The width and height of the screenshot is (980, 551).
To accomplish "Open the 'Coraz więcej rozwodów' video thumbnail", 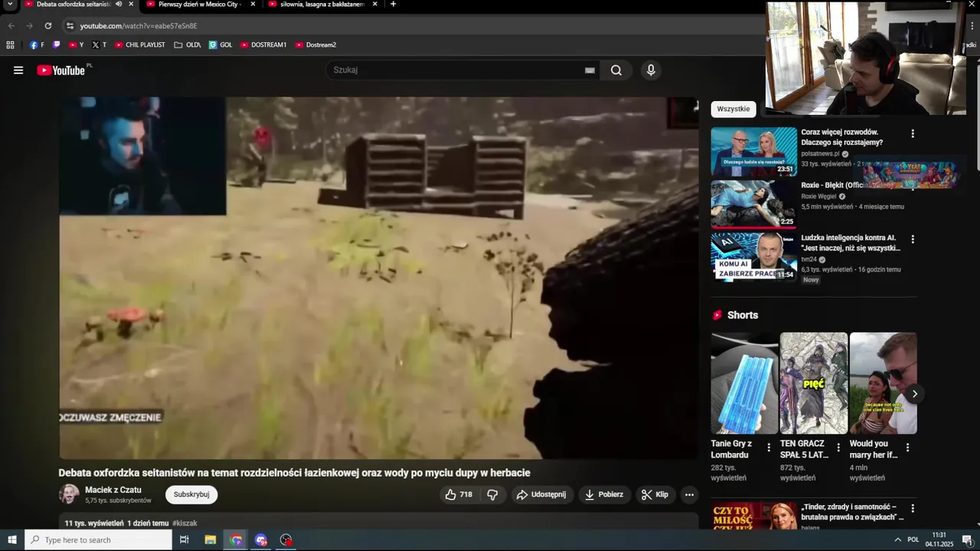I will click(754, 152).
